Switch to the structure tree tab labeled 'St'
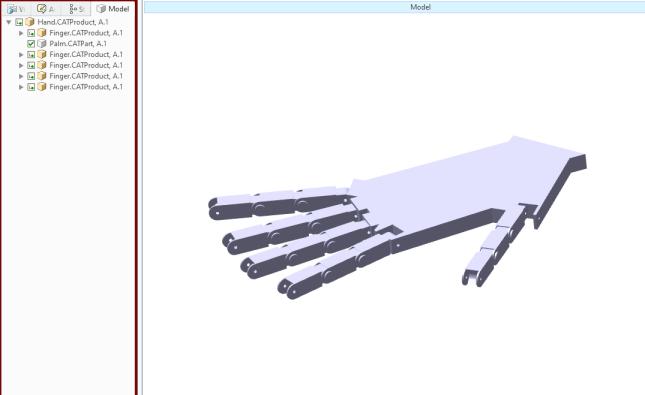 77,9
